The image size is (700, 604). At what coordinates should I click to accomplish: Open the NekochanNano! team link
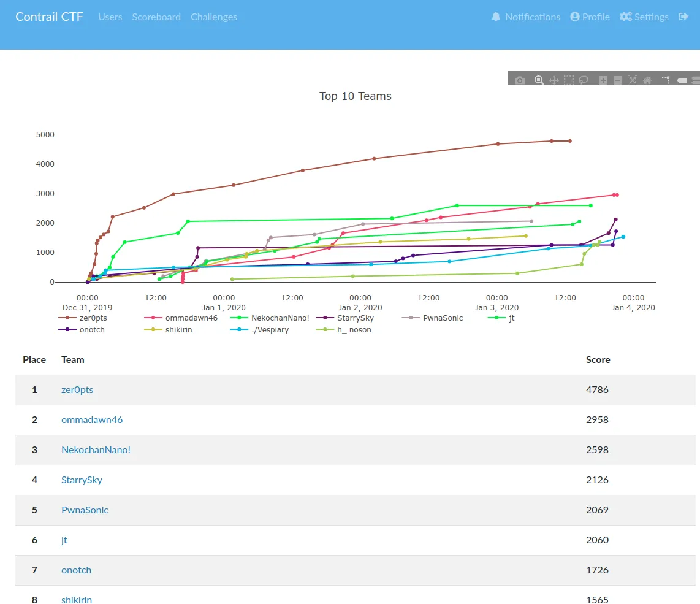coord(96,449)
